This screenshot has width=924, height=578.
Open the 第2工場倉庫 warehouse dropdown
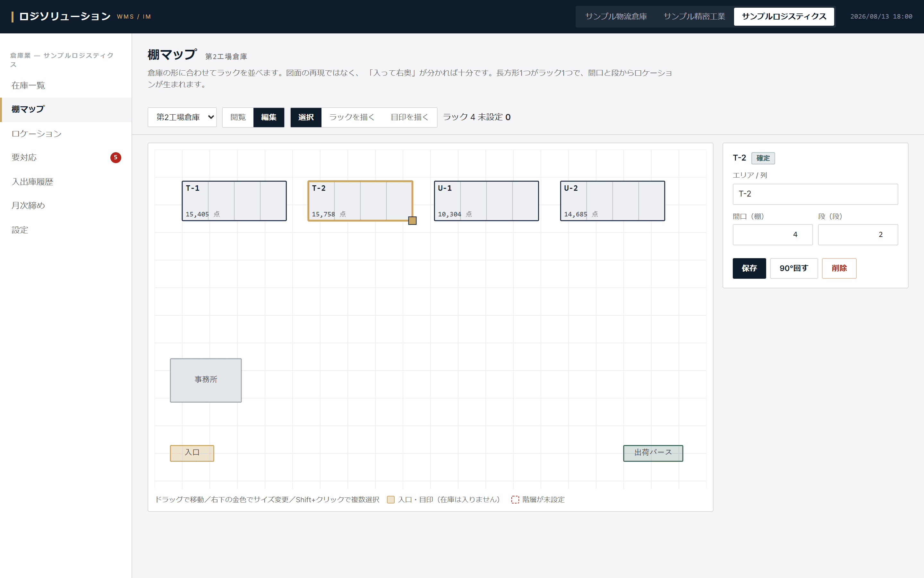(x=182, y=117)
